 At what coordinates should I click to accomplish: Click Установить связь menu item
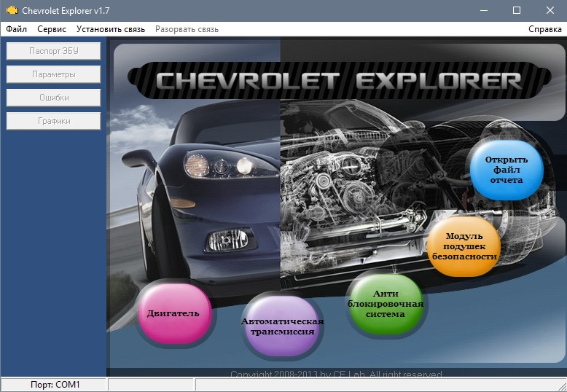pyautogui.click(x=111, y=29)
